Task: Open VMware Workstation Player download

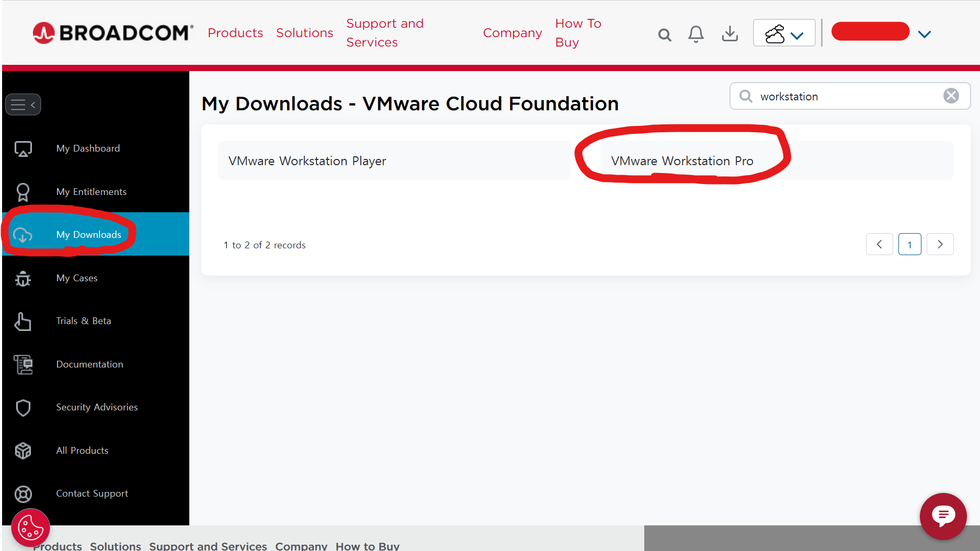Action: click(394, 161)
